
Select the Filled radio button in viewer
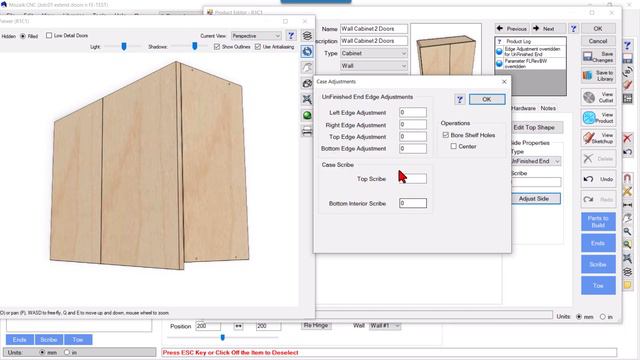[23, 36]
